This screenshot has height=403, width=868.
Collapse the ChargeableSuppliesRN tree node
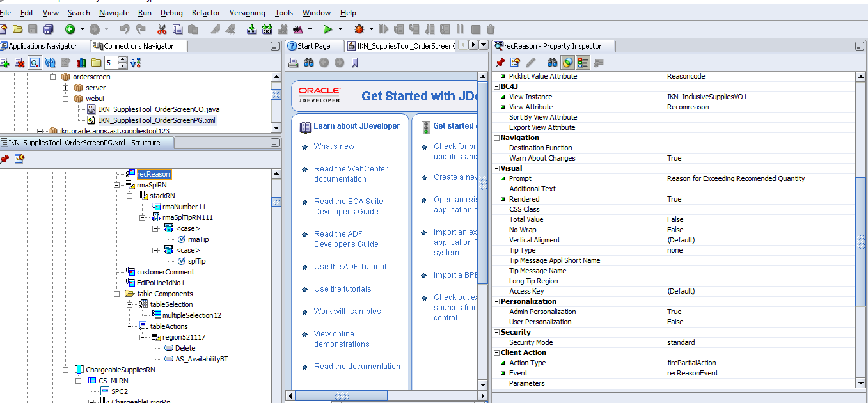(66, 370)
